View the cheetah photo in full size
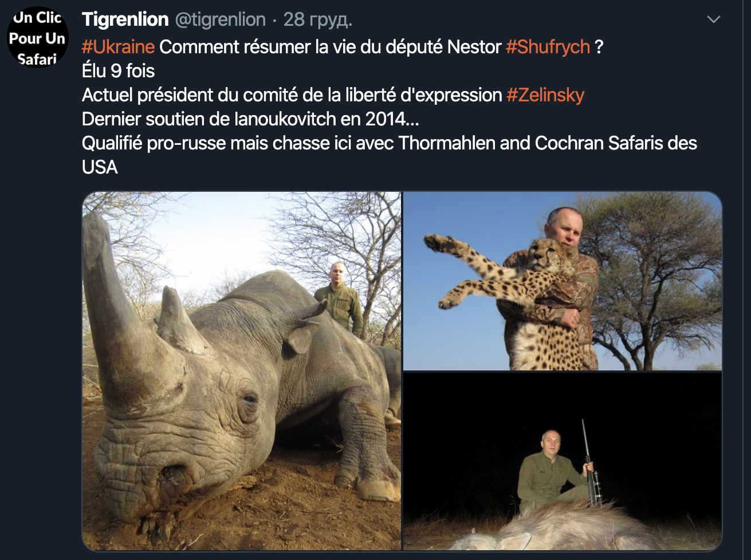Image resolution: width=751 pixels, height=560 pixels. [x=563, y=281]
